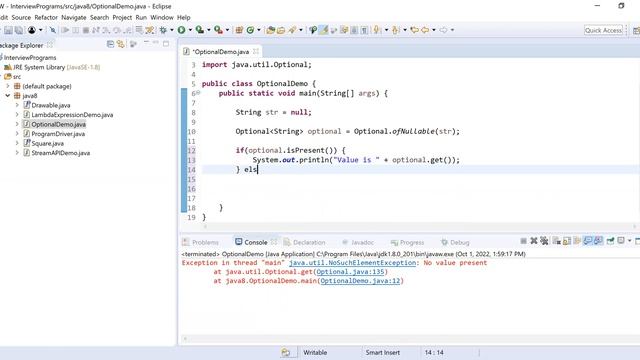The image size is (640, 360).
Task: Select ProgramDriver.java in Package Explorer
Action: click(58, 134)
